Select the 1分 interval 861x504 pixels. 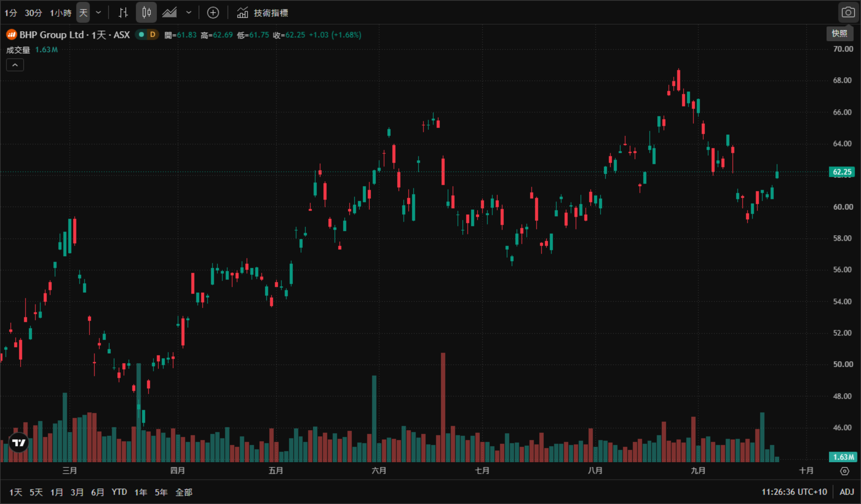pyautogui.click(x=10, y=13)
